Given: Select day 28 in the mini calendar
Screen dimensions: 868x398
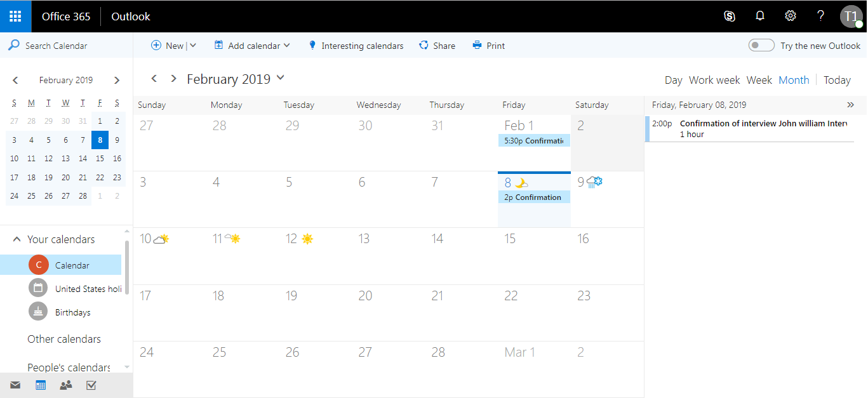Looking at the screenshot, I should point(83,196).
